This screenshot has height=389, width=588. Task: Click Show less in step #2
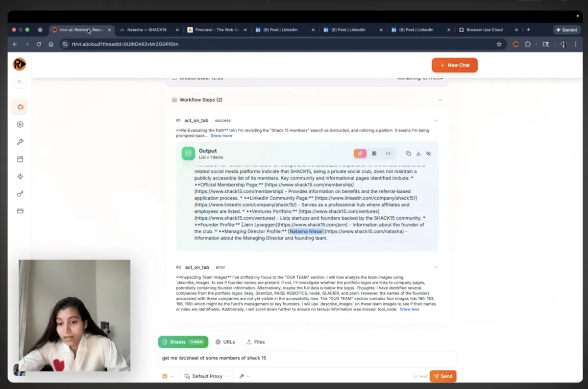pos(410,310)
